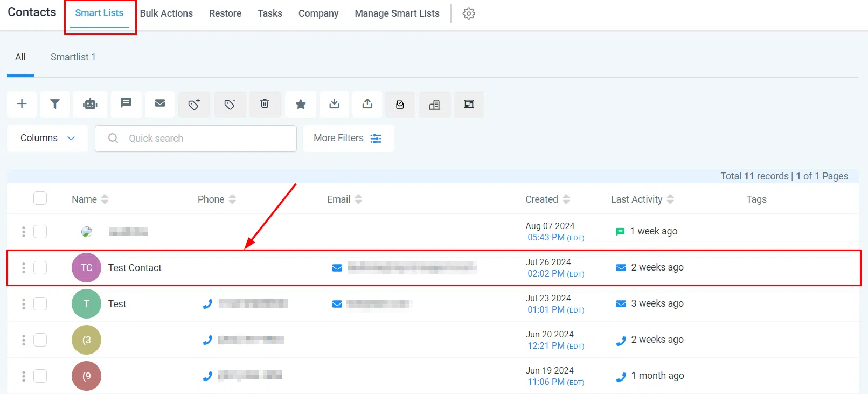This screenshot has width=868, height=394.
Task: Open the Manage Smart Lists tab
Action: coord(397,13)
